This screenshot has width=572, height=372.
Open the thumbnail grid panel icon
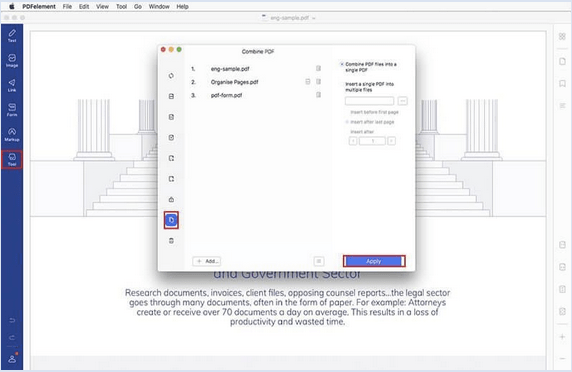(562, 36)
